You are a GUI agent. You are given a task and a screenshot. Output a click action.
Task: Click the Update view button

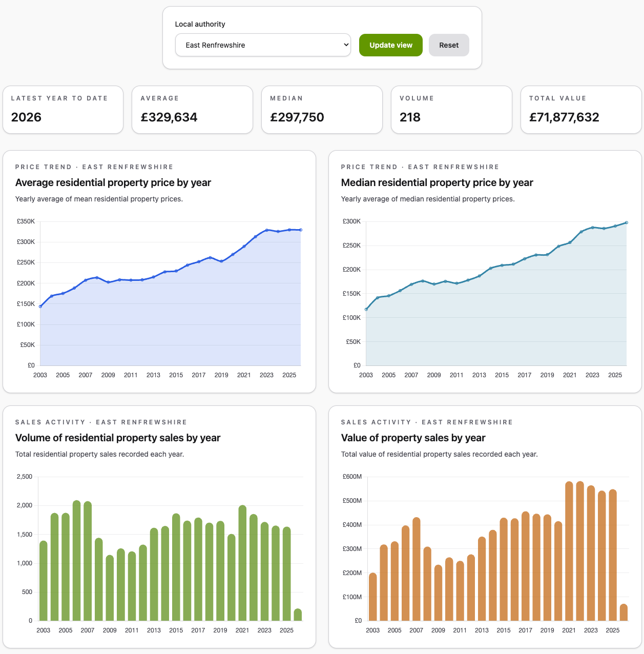click(x=390, y=45)
